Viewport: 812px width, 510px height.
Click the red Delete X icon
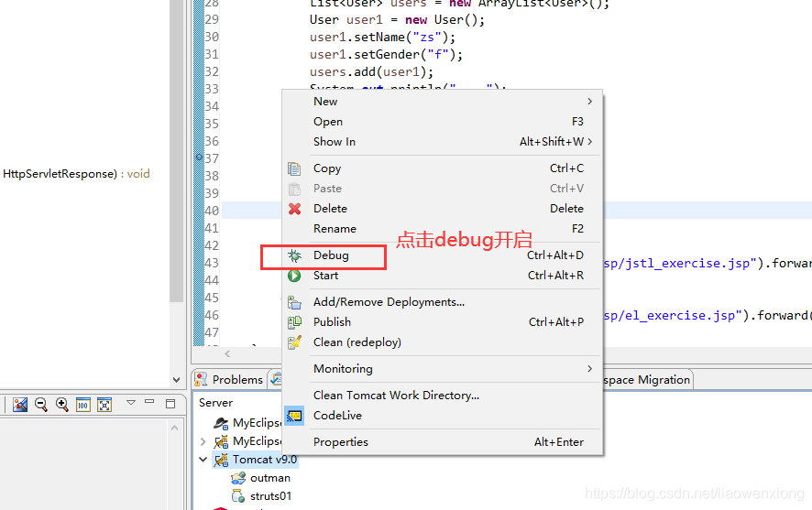tap(295, 209)
